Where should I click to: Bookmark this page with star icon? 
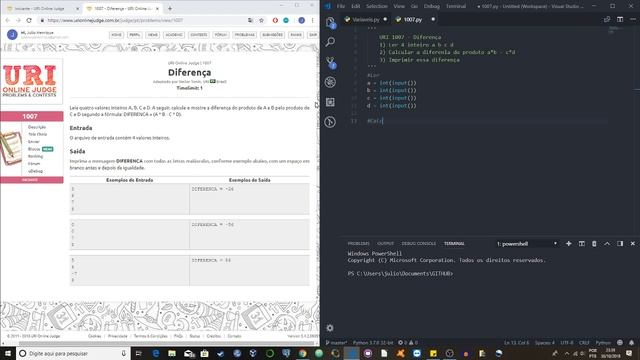(262, 20)
